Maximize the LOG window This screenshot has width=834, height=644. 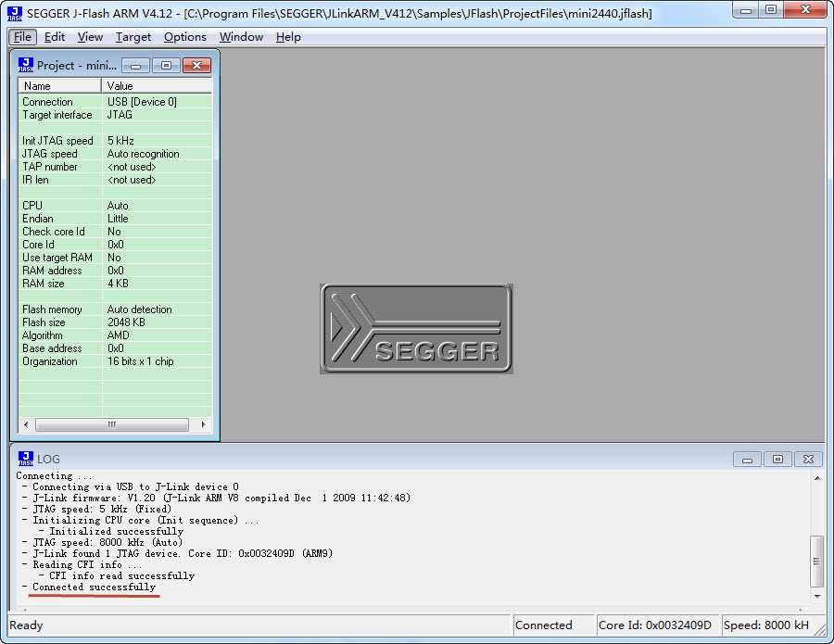point(777,459)
